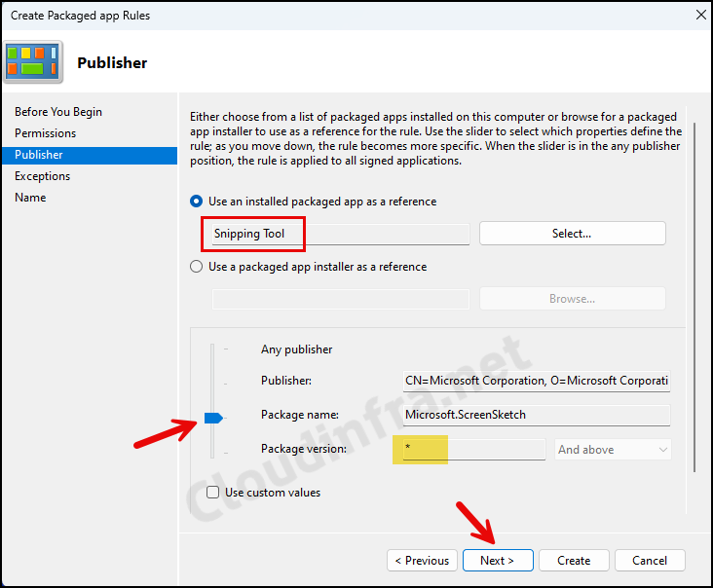Open the 'And above' version dropdown

click(x=613, y=450)
